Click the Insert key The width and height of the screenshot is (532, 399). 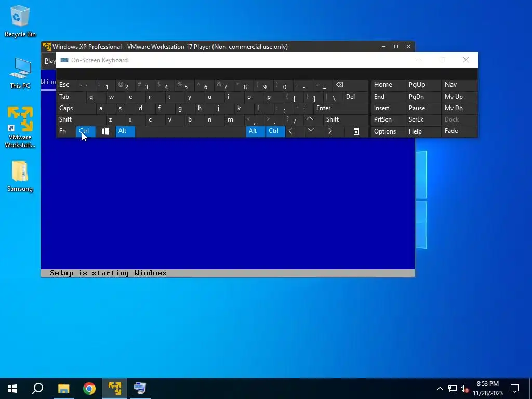click(388, 108)
